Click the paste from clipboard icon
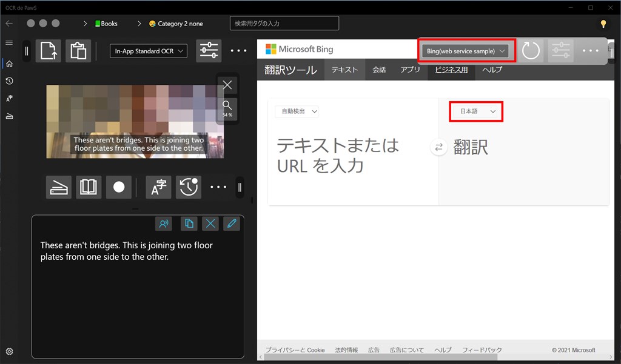Viewport: 621px width, 364px height. point(78,51)
